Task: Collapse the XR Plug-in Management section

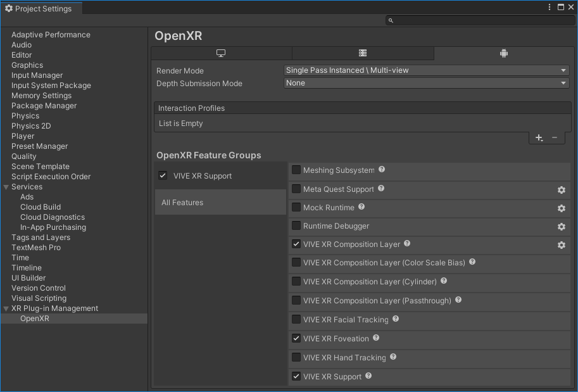Action: [6, 308]
